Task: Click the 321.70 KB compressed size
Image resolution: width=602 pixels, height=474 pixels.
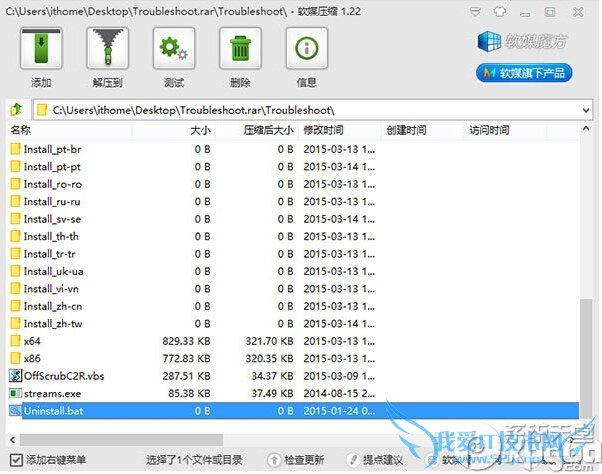Action: (x=270, y=341)
